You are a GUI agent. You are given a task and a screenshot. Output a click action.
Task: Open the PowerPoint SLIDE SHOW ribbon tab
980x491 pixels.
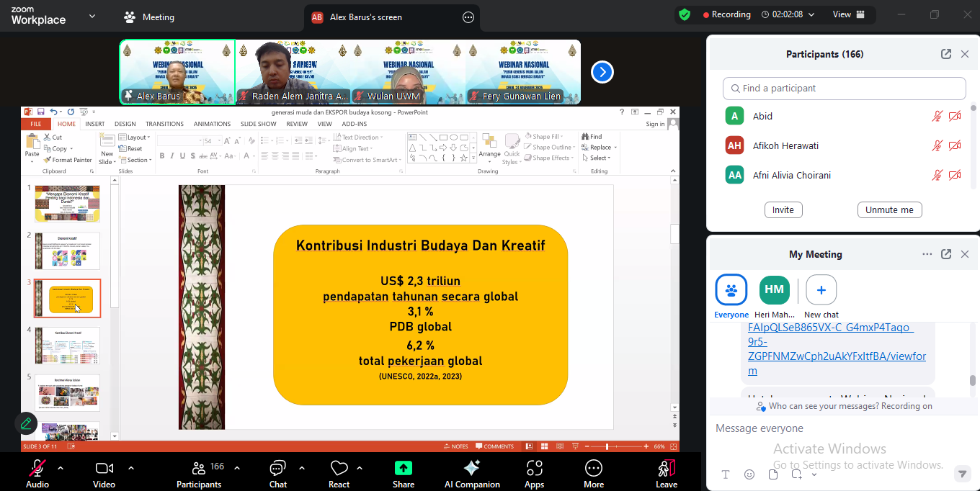tap(258, 124)
